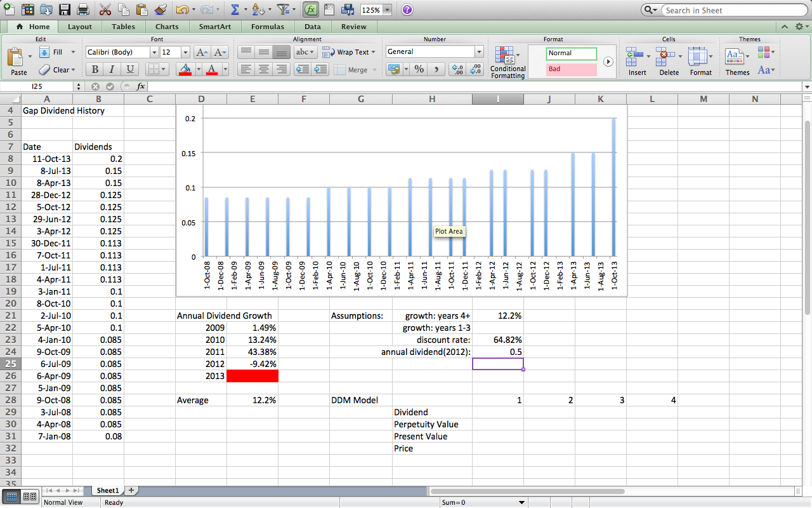Open the Review ribbon tab
This screenshot has height=508, width=812.
coord(353,27)
